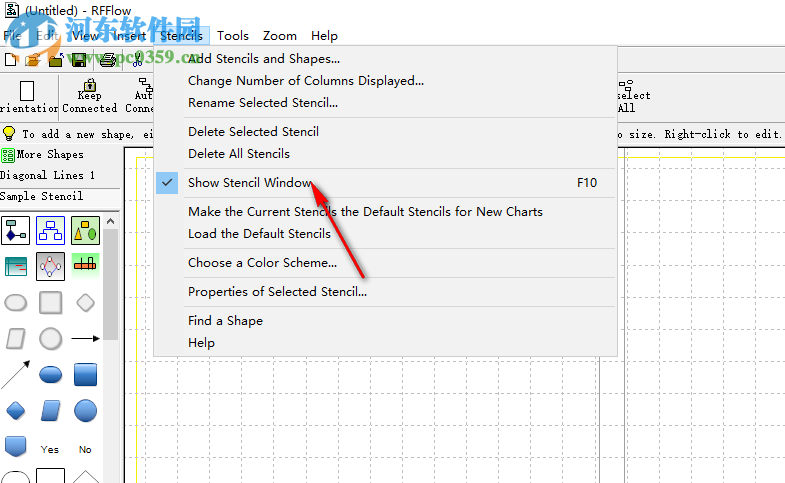Click the New document toolbar icon
Screen dimensions: 785x483
point(11,60)
